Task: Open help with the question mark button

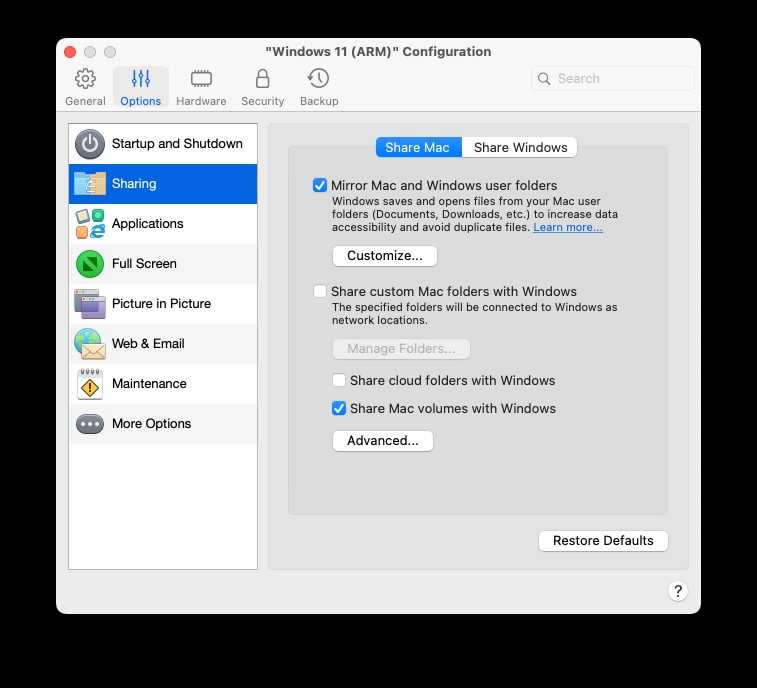Action: (678, 590)
